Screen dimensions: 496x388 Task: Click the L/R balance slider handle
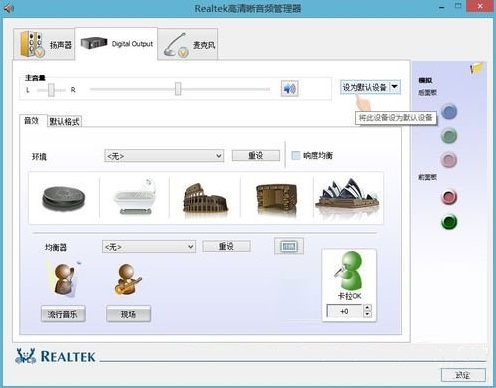click(51, 90)
